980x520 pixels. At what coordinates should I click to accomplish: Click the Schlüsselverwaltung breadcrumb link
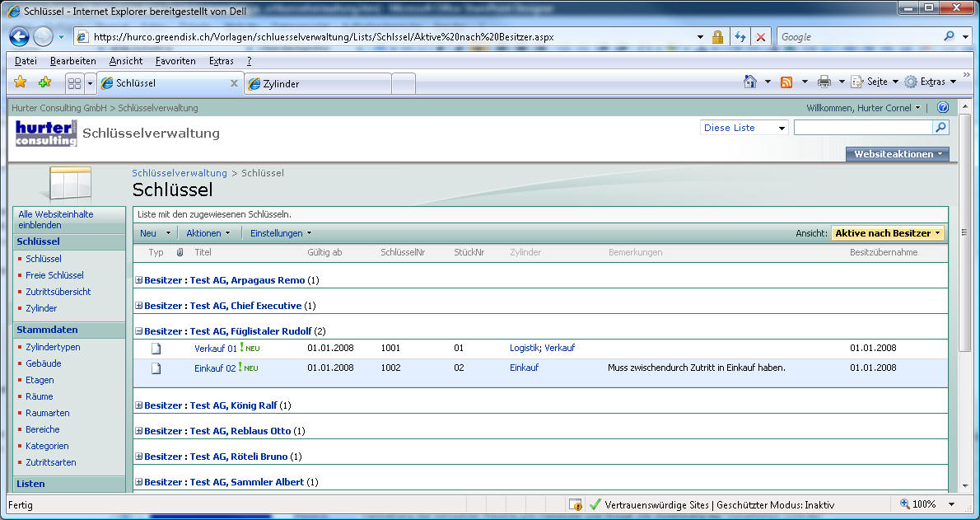(180, 173)
